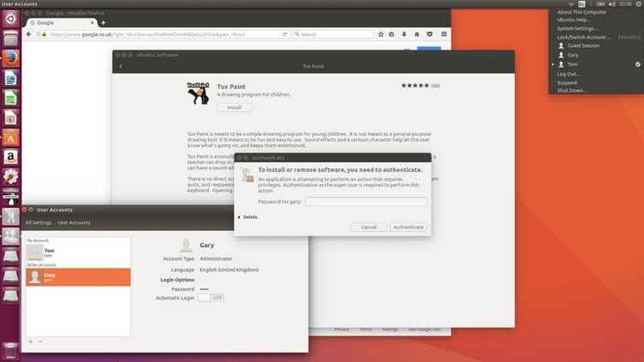Click the Authenticate button
Image resolution: width=644 pixels, height=362 pixels.
click(408, 227)
